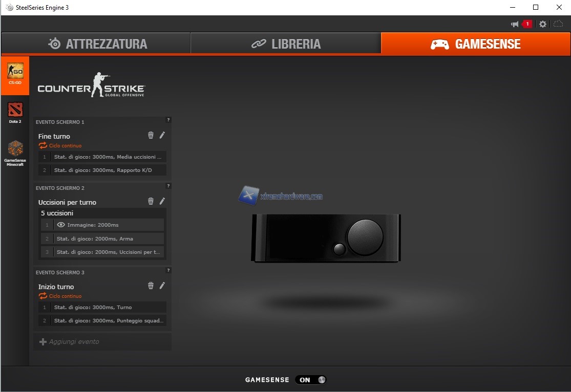Switch to the Attrezzatura tab
The height and width of the screenshot is (392, 571).
click(97, 44)
